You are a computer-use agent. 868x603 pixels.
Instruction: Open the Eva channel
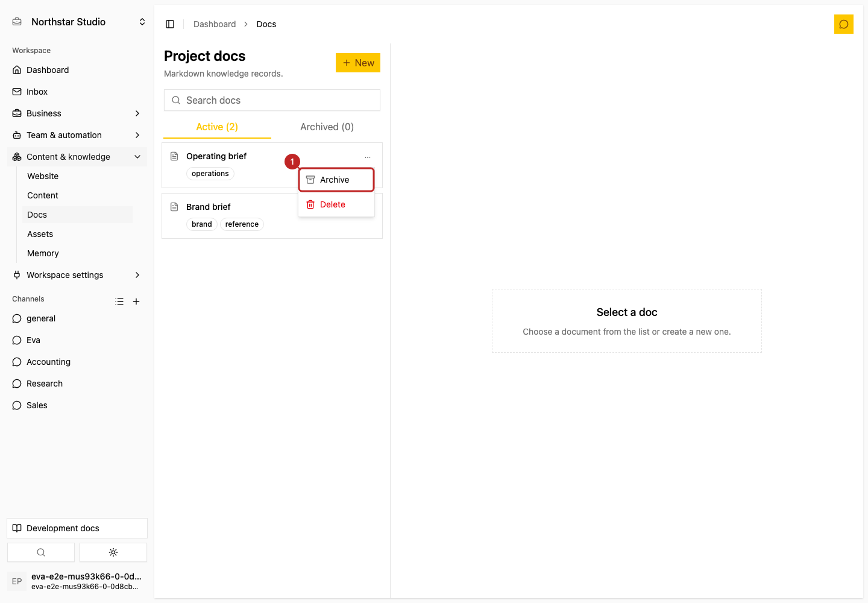click(77, 340)
